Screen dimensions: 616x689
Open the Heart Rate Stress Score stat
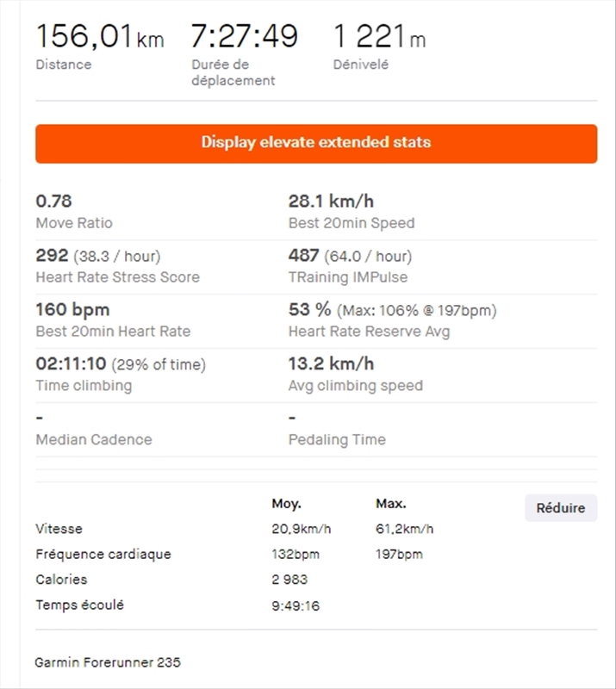pos(118,277)
